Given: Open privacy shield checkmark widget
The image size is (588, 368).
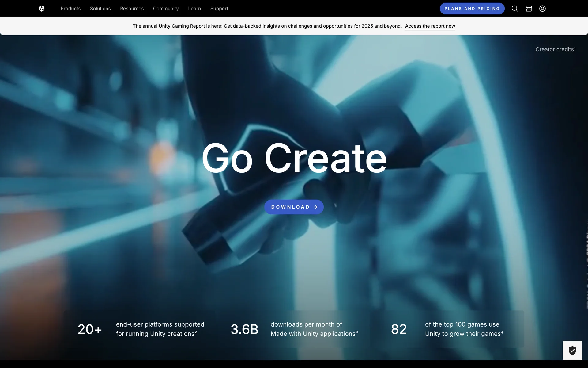Looking at the screenshot, I should [x=572, y=350].
